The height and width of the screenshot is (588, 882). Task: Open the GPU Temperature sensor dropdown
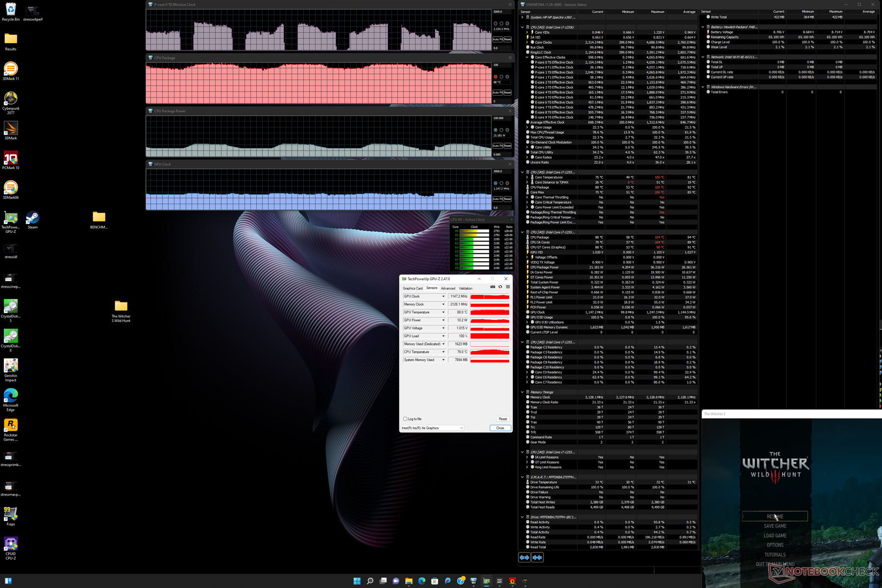443,312
